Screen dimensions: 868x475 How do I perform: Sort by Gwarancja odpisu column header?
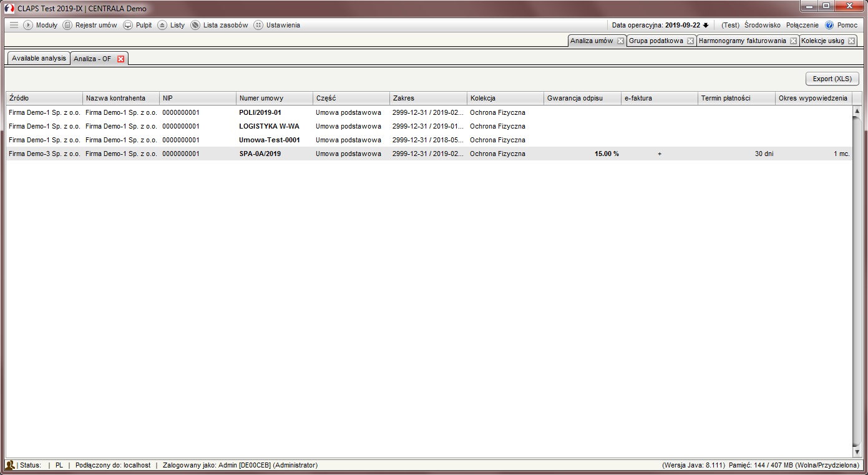(x=582, y=98)
